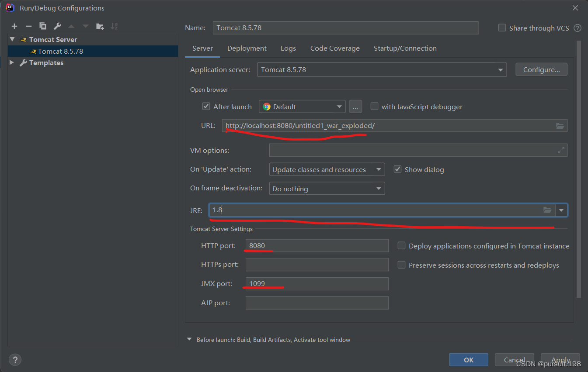Click the browser ellipsis button
588x372 pixels.
(355, 107)
